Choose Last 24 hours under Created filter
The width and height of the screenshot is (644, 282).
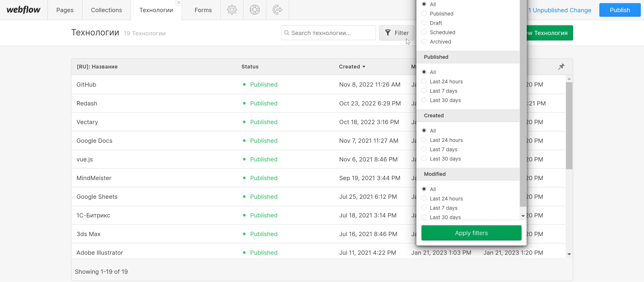pos(424,140)
